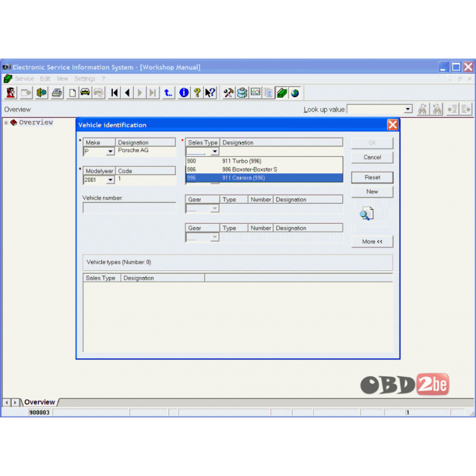Open the Service menu
Screen dimensions: 476x476
point(24,79)
